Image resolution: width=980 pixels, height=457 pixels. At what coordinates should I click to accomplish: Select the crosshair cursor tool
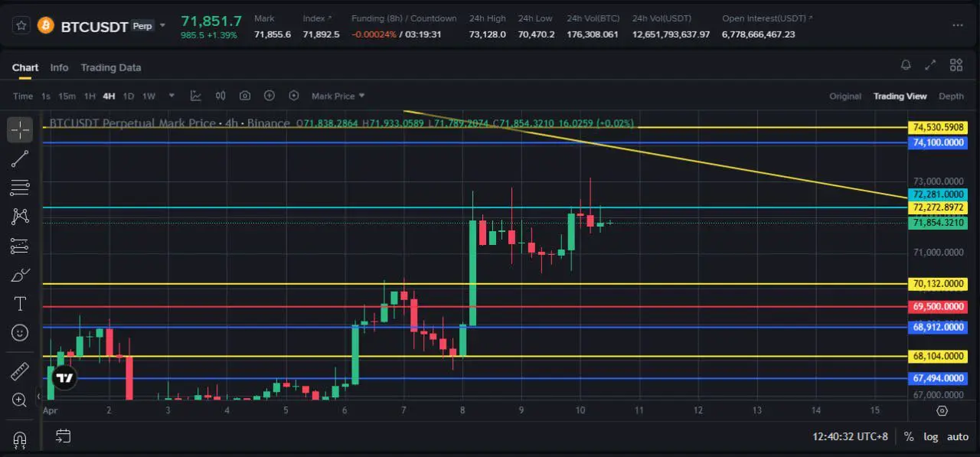point(20,130)
